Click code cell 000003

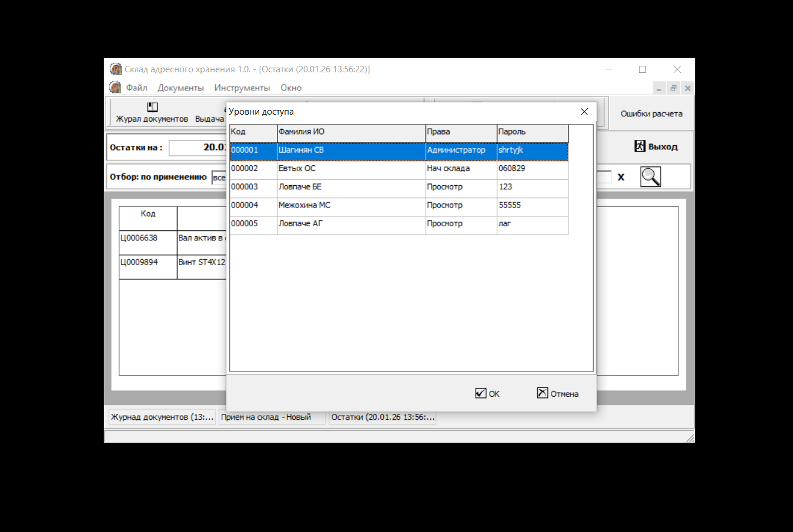tap(253, 188)
